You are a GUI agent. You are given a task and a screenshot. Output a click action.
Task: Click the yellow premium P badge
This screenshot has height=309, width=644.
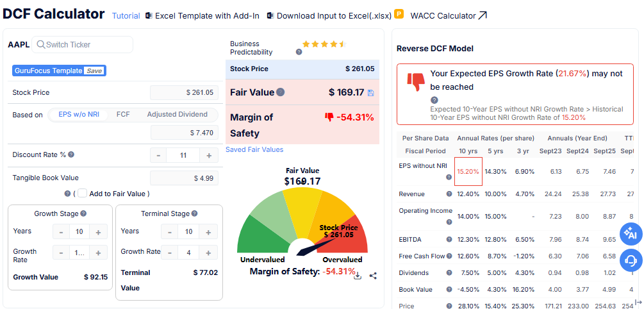[x=399, y=14]
